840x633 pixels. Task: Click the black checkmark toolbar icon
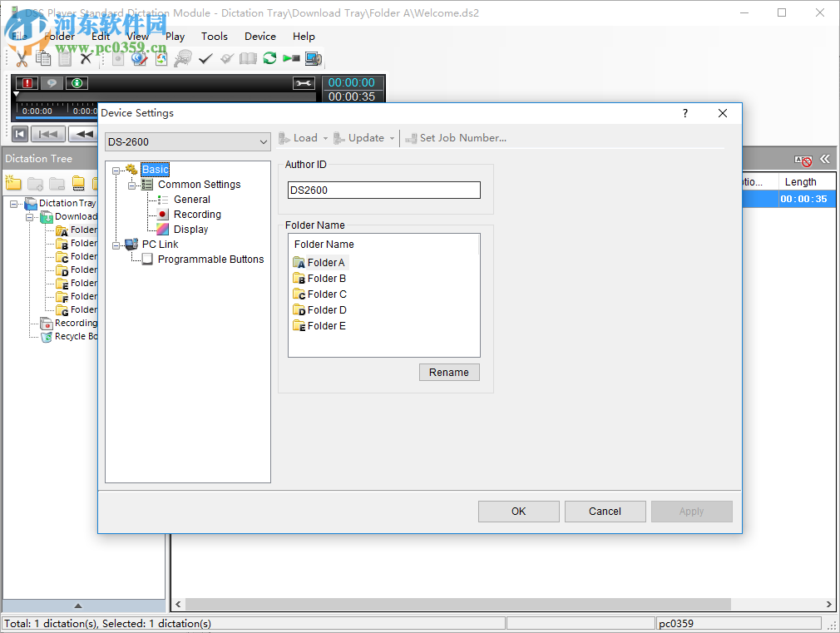(205, 58)
